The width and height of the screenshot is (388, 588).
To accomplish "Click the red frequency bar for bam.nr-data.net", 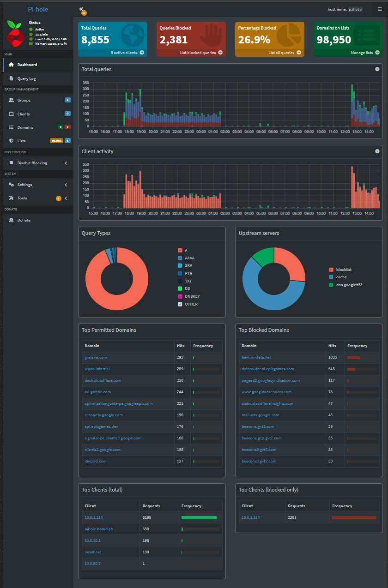I will [x=354, y=357].
